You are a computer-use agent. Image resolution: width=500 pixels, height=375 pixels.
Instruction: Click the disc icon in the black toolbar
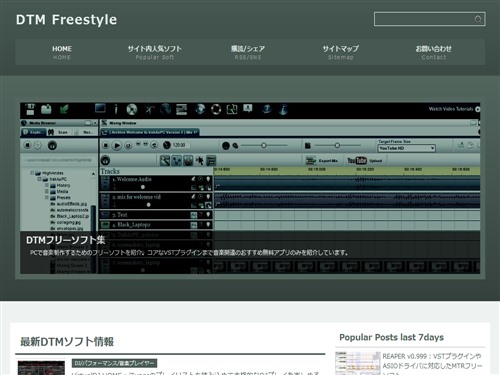[132, 109]
